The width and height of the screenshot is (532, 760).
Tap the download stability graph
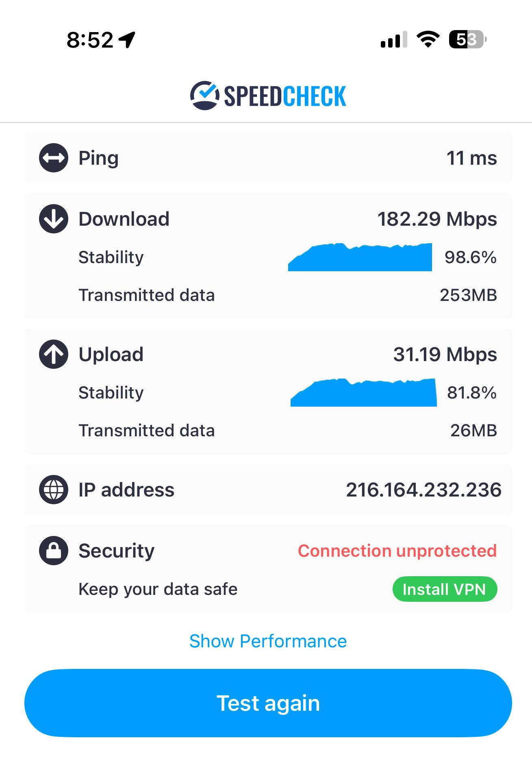(x=360, y=257)
